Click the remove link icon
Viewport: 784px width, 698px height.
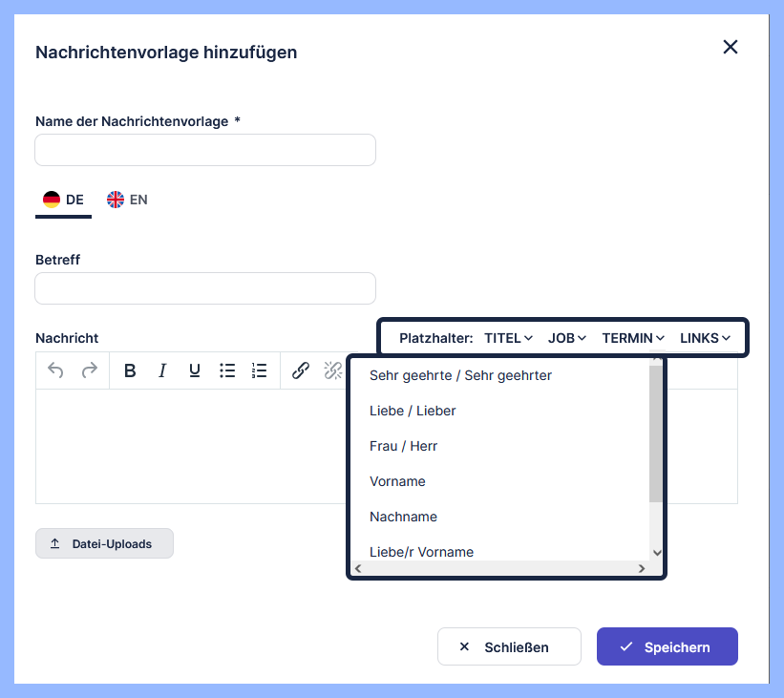332,370
